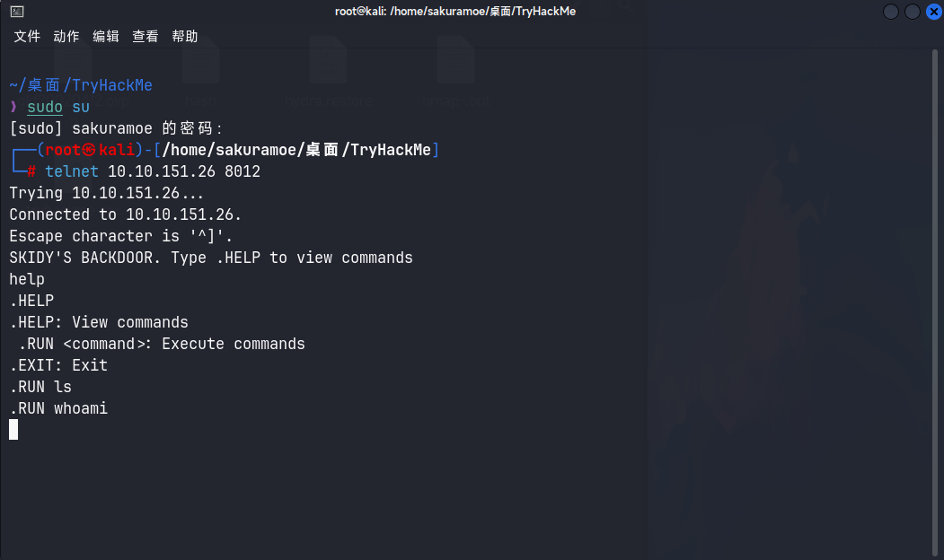Open the 帮助 menu
The image size is (944, 560).
(x=185, y=37)
